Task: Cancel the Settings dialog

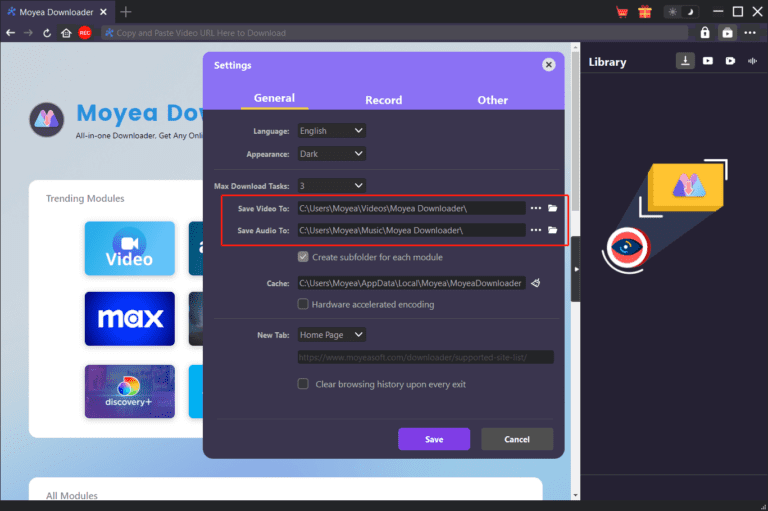Action: click(x=517, y=439)
